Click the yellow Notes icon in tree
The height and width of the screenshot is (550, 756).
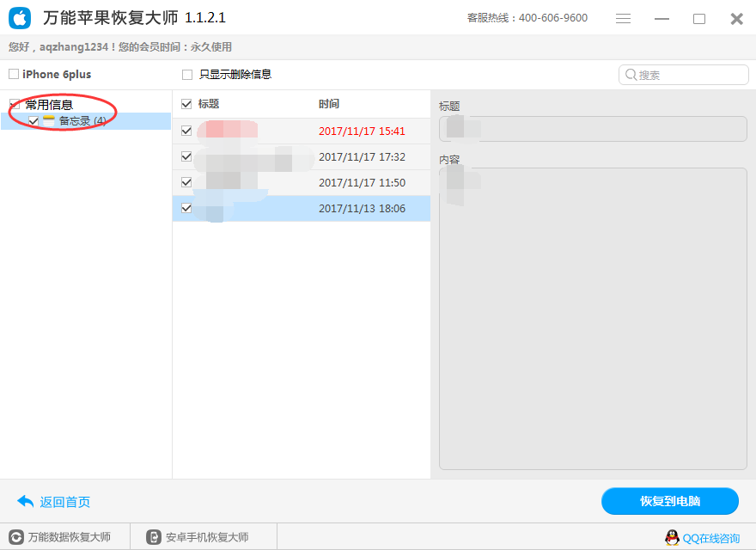[x=49, y=121]
